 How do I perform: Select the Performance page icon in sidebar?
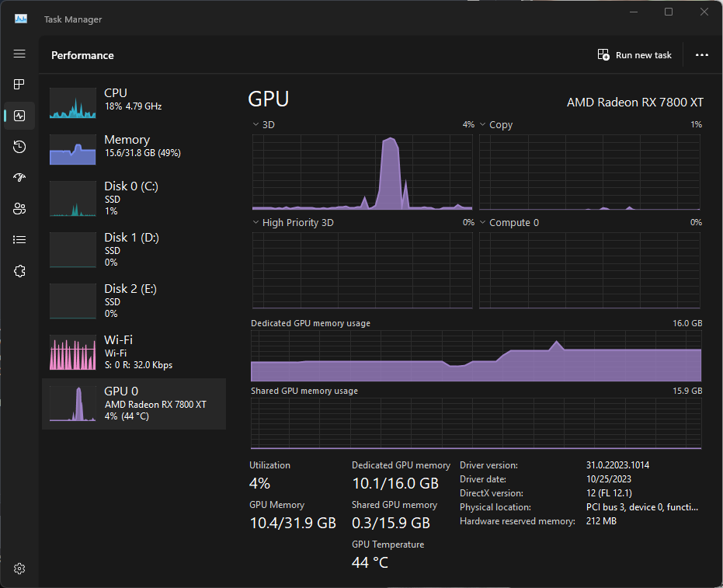click(19, 116)
